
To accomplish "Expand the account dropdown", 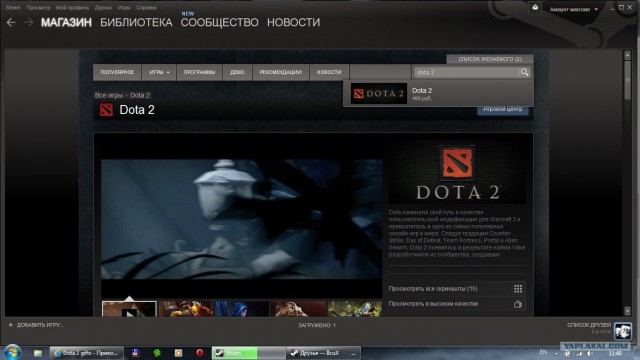I will 573,9.
